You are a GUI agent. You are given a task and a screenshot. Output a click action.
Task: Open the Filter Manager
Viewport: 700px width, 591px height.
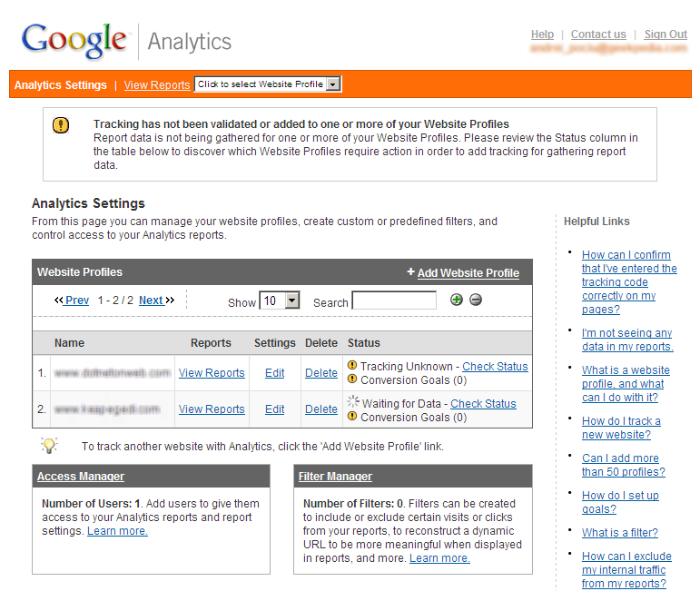pyautogui.click(x=335, y=477)
